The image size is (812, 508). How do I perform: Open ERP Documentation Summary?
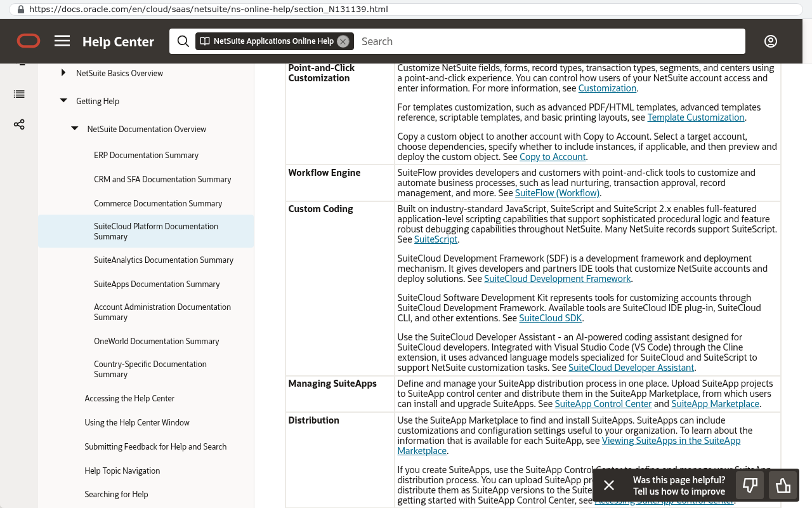(146, 155)
